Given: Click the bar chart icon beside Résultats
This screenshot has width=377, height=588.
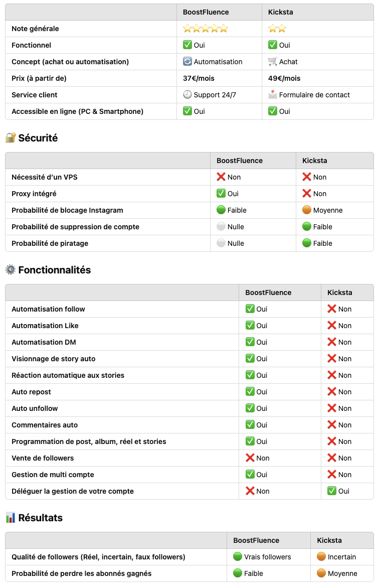Looking at the screenshot, I should [x=11, y=517].
